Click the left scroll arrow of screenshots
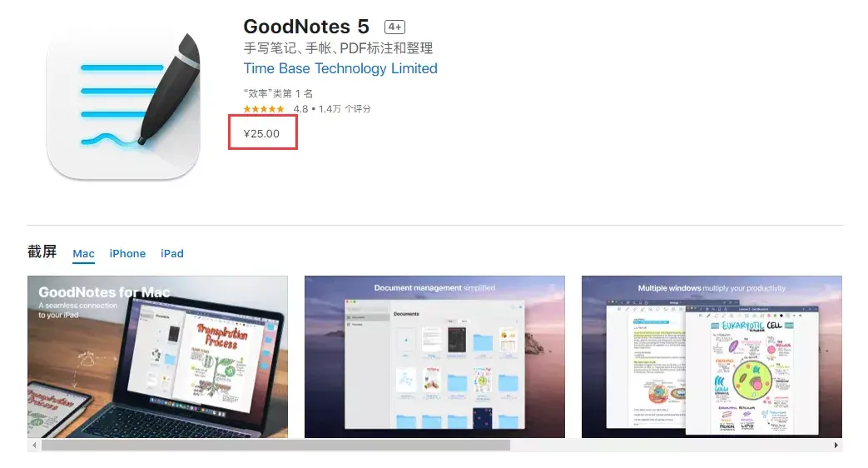The image size is (868, 468). coord(34,445)
